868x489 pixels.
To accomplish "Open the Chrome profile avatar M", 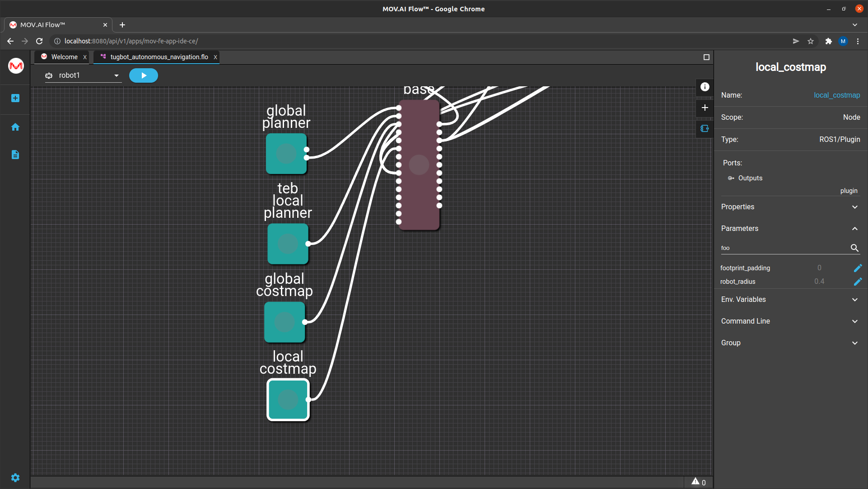I will coord(843,41).
